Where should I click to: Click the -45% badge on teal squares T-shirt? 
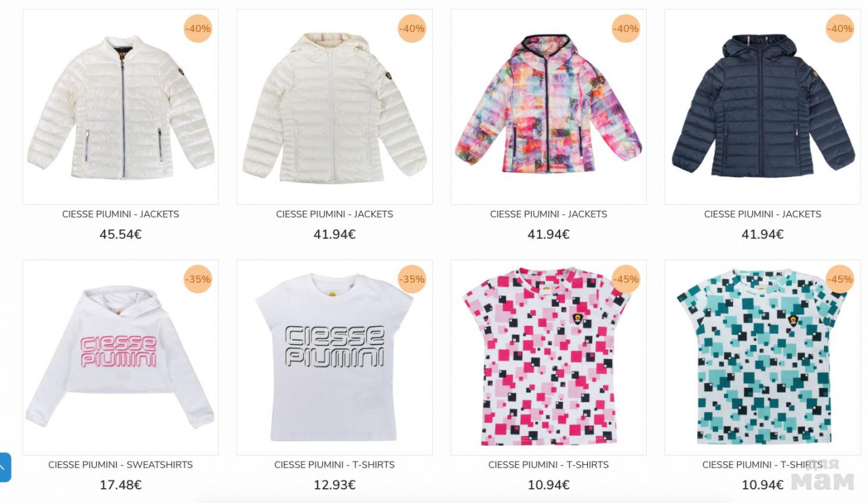(840, 279)
